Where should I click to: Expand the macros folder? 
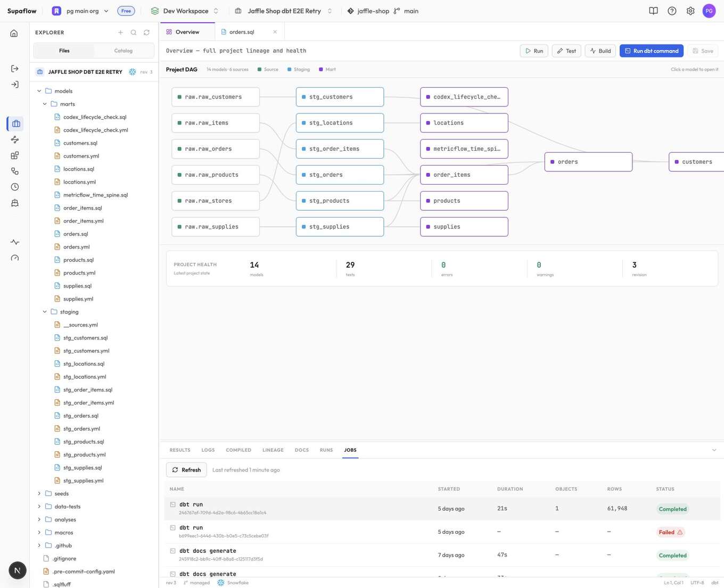tap(39, 533)
